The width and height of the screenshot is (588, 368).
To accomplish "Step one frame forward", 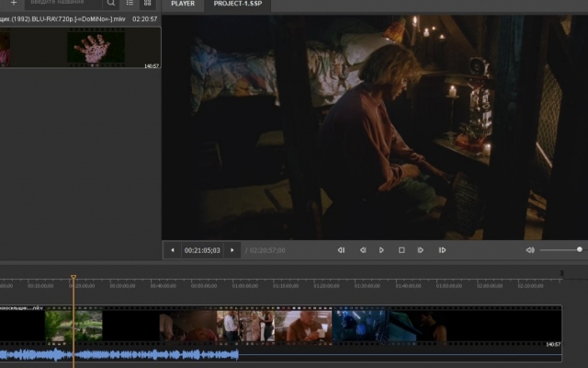I will 421,250.
